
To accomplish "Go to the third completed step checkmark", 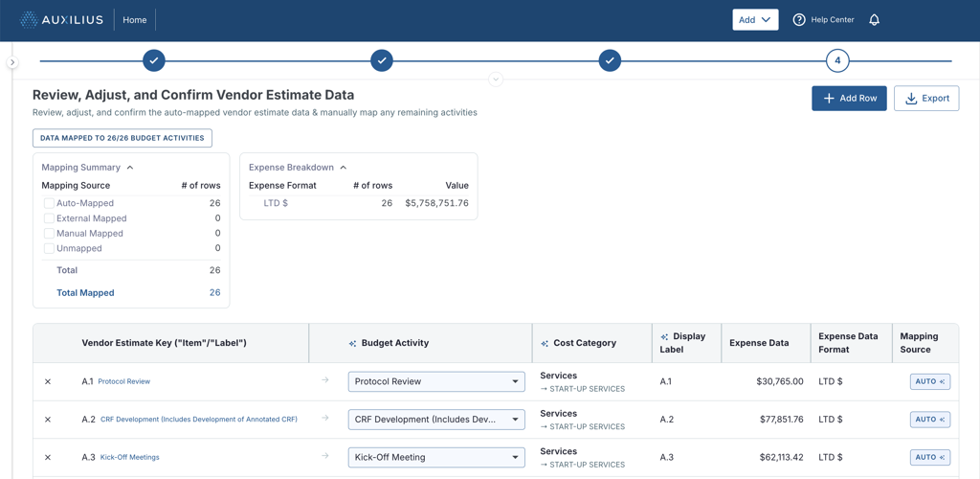I will [x=610, y=60].
